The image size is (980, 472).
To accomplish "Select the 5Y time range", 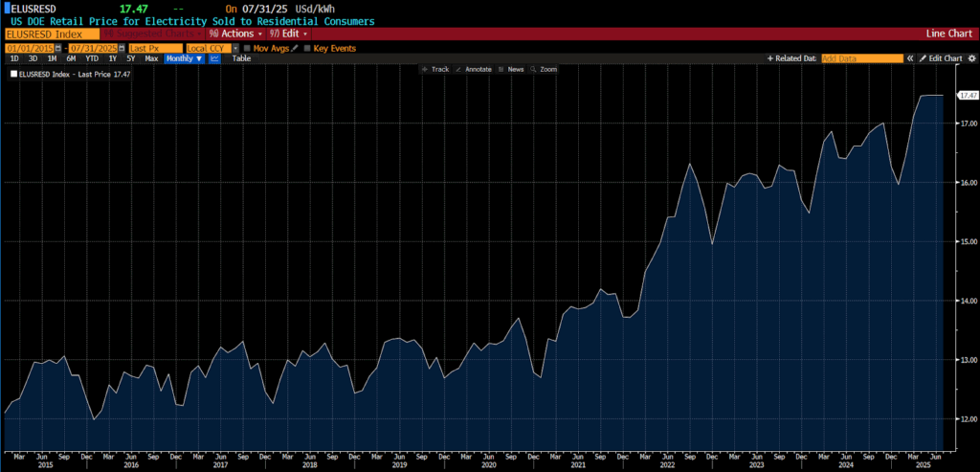I will pyautogui.click(x=130, y=58).
